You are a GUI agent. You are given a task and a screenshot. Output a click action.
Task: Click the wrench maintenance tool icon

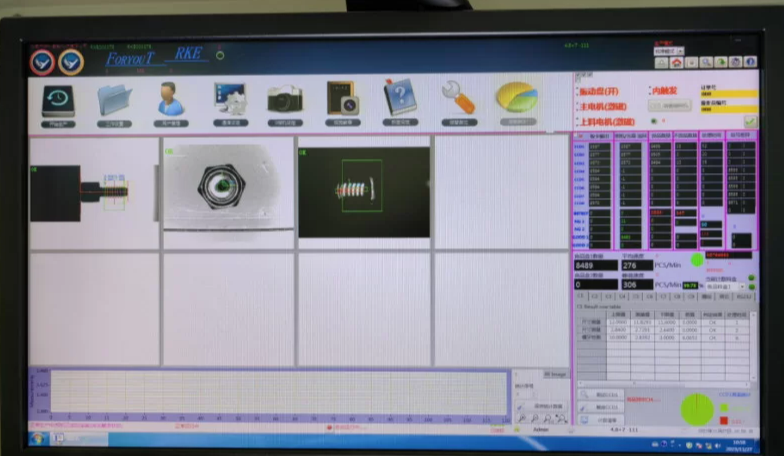pyautogui.click(x=458, y=102)
